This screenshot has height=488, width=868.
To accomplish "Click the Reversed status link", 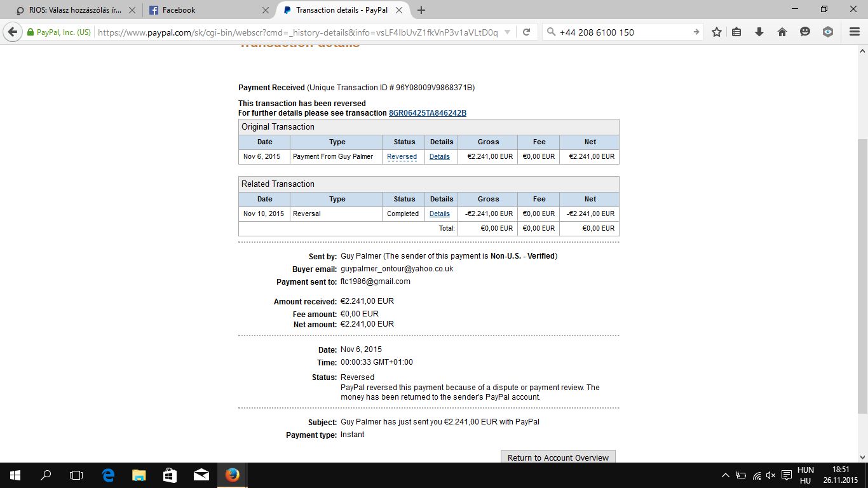I will (402, 156).
